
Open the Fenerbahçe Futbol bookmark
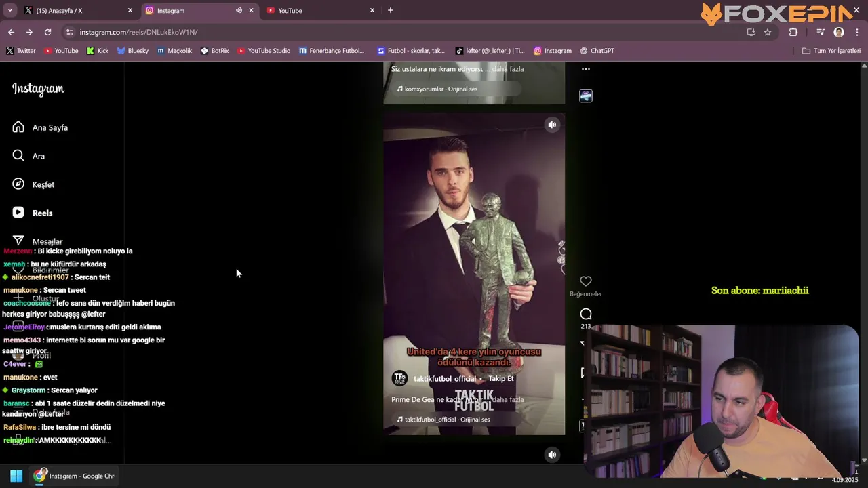point(332,51)
